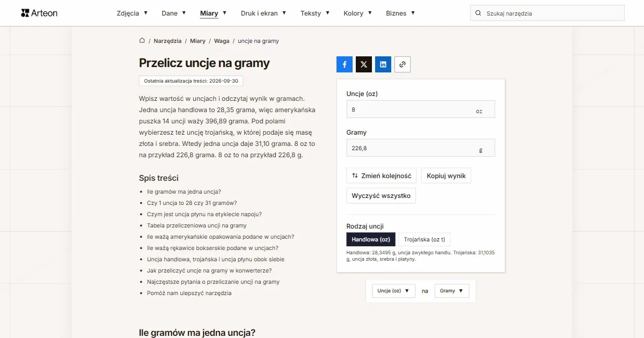
Task: Open 'Jak przeliczyć uncje na gramy w konwerterze?' link
Action: [209, 270]
